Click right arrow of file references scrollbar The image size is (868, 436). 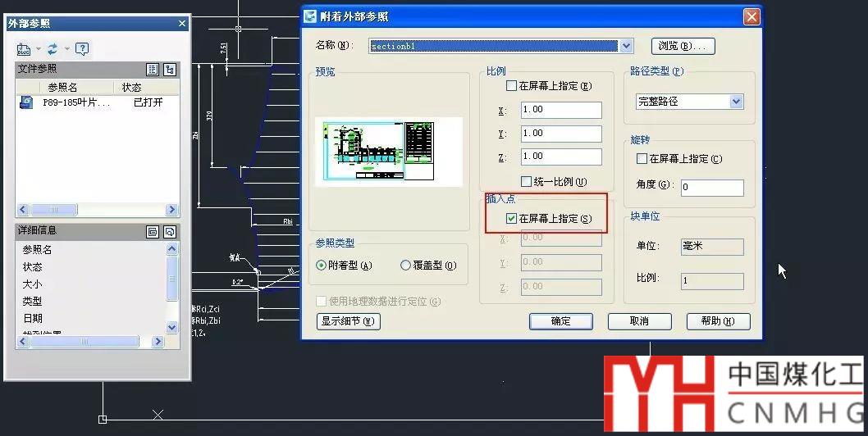[171, 210]
